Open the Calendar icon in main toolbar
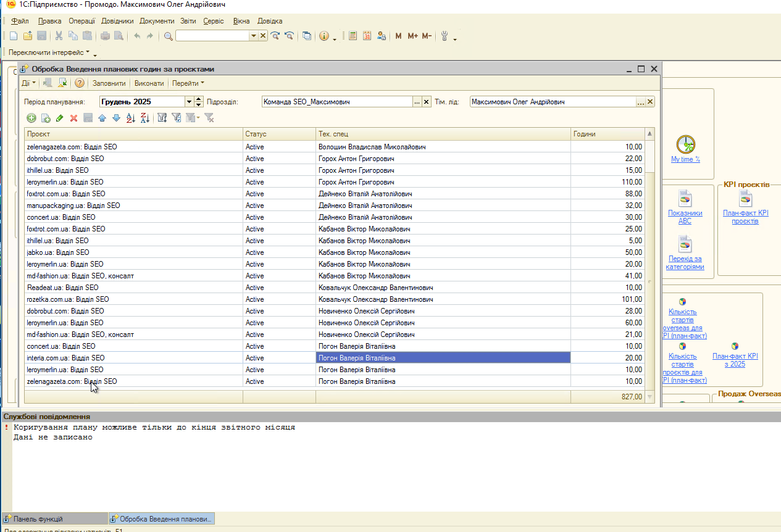 (x=367, y=36)
